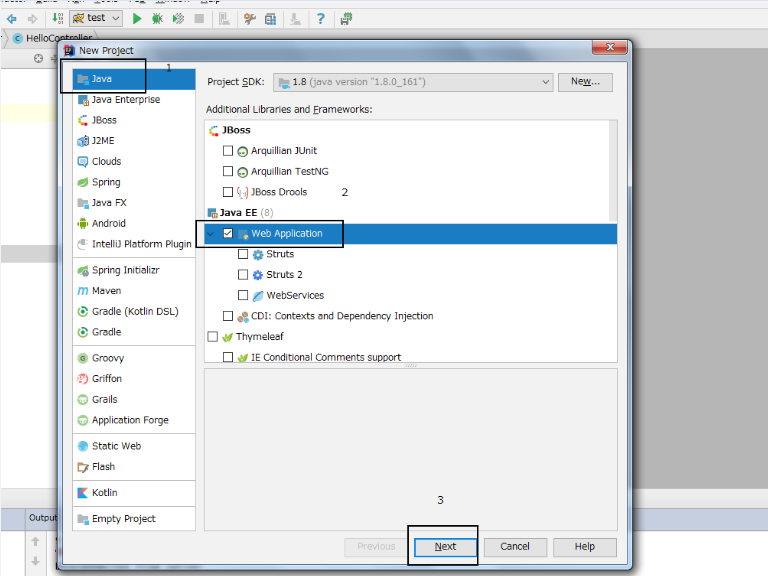Image resolution: width=768 pixels, height=576 pixels.
Task: Click the Cancel button
Action: [515, 547]
